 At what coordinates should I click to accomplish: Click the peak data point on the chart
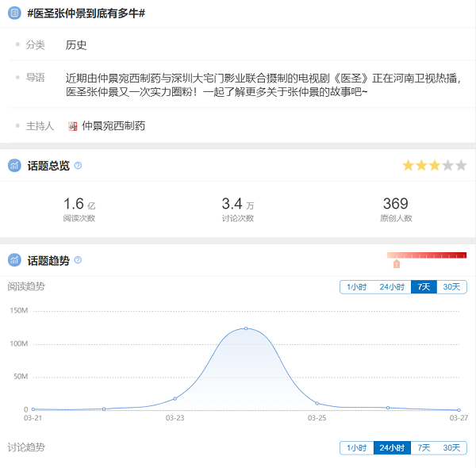point(246,328)
